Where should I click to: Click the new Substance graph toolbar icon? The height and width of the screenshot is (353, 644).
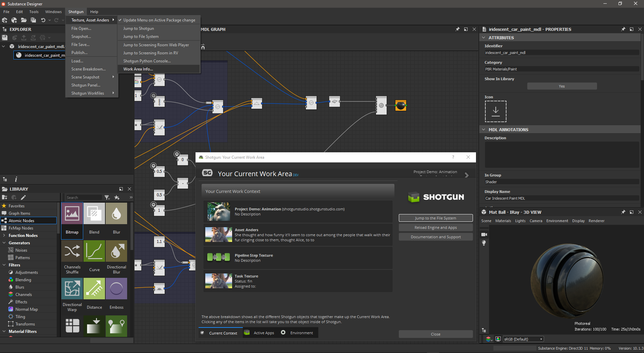5,20
